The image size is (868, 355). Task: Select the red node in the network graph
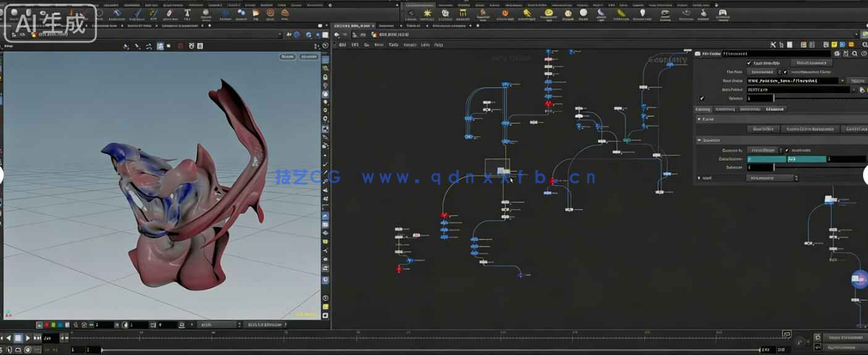547,104
